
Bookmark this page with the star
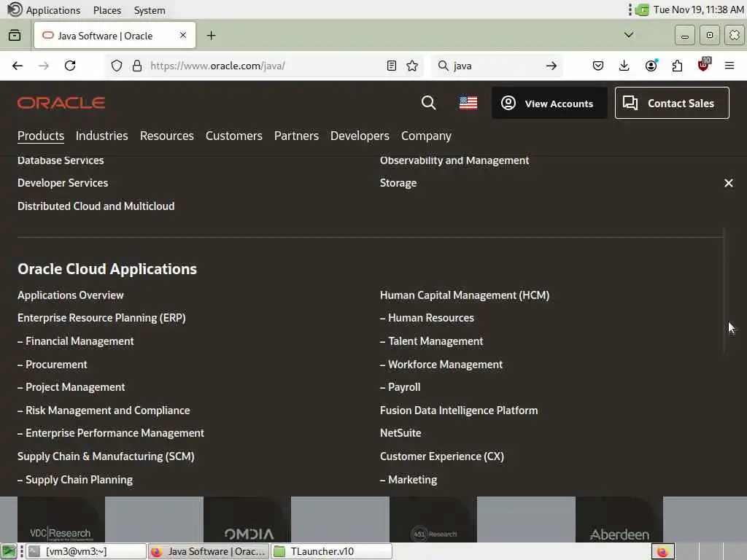coord(412,66)
